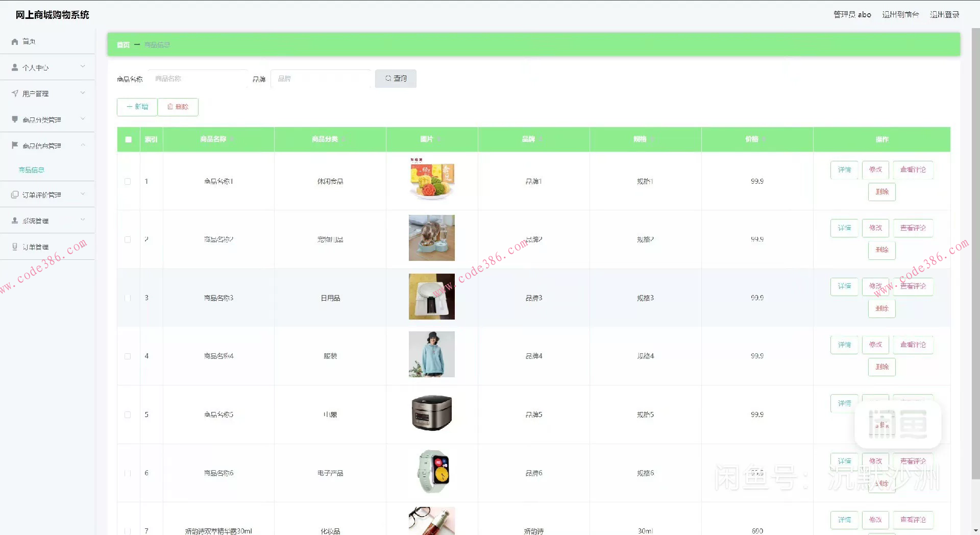Check the checkbox for row 商品名称3
The image size is (980, 535).
(x=128, y=298)
